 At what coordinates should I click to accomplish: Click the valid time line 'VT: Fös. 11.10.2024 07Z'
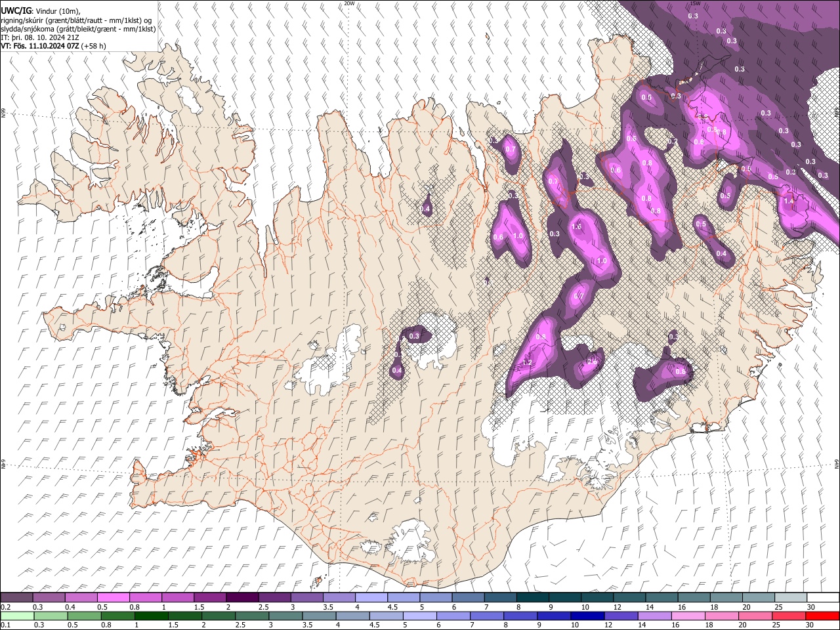coord(40,46)
